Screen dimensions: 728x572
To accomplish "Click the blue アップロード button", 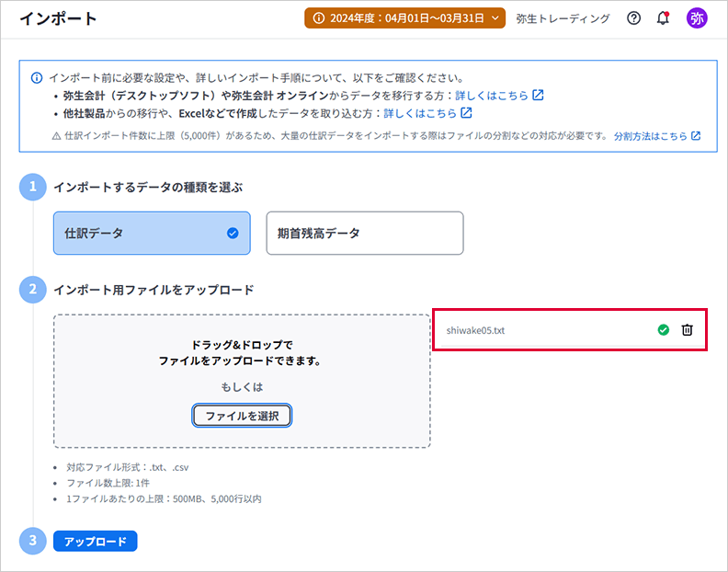I will coord(96,541).
